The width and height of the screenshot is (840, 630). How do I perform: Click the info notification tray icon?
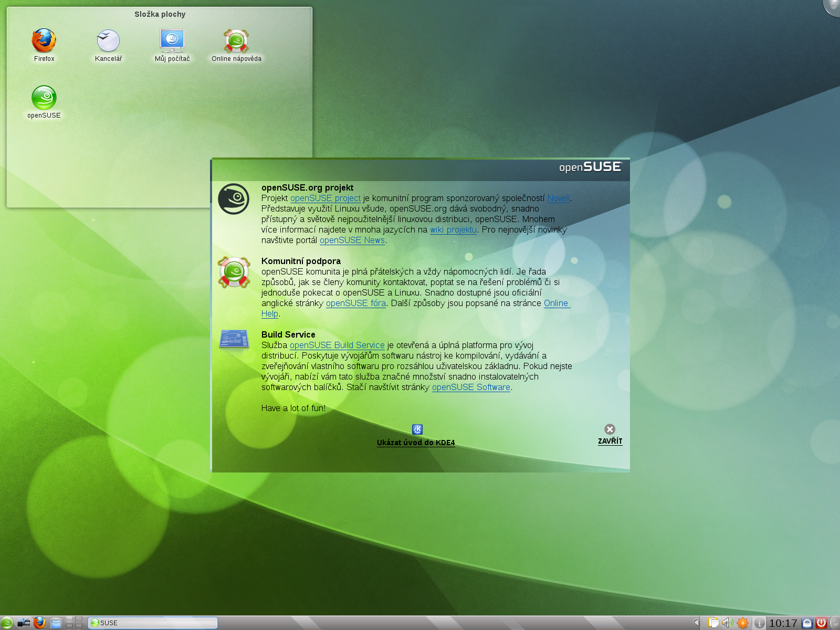(759, 623)
